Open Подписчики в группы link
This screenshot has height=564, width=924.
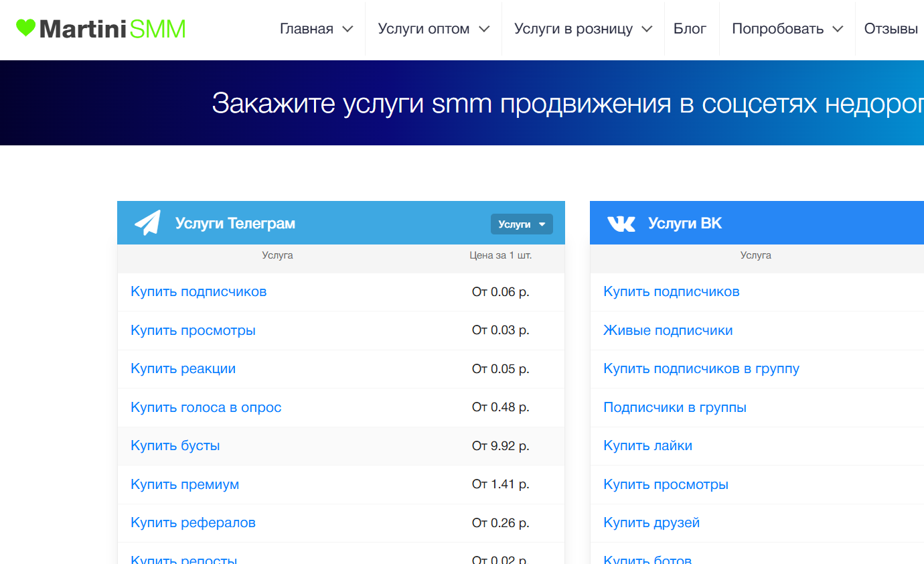(675, 407)
